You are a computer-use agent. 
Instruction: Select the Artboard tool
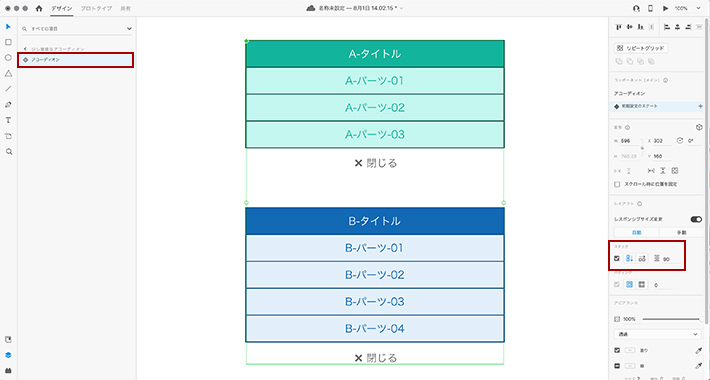click(x=8, y=136)
